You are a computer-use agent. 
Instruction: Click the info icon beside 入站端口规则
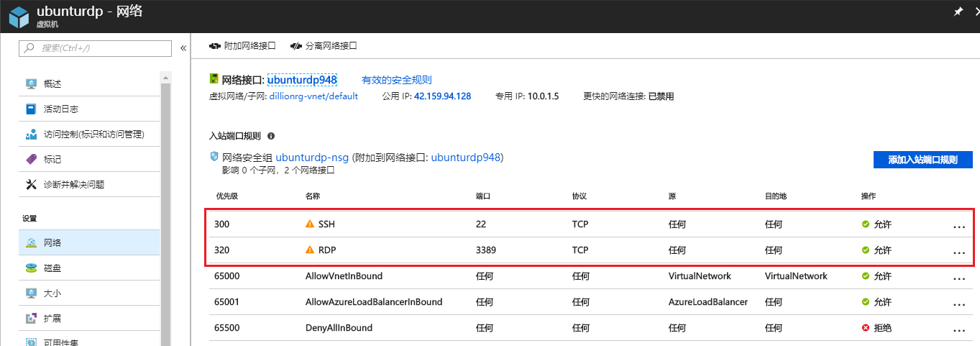click(x=271, y=135)
